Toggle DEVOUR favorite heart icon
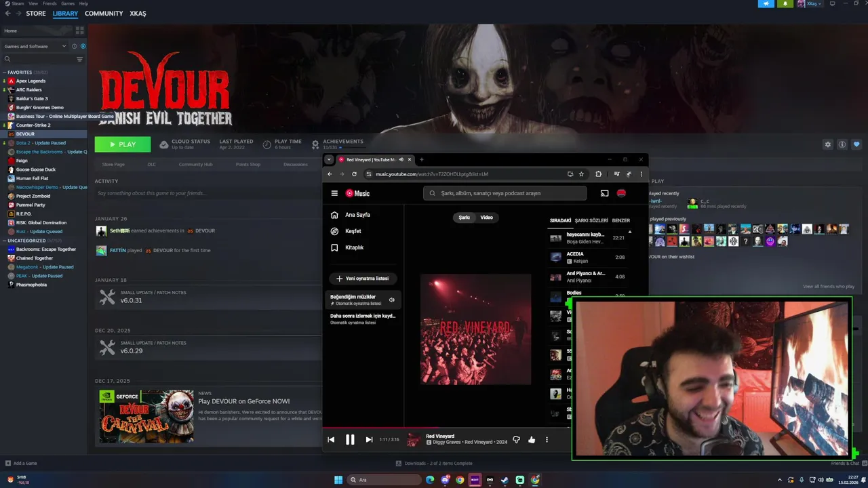Image resolution: width=868 pixels, height=488 pixels. [x=856, y=144]
